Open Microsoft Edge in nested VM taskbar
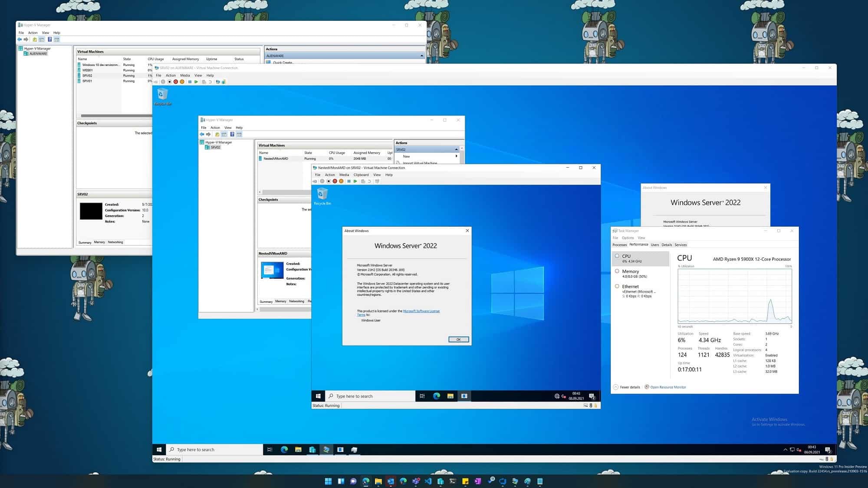Viewport: 868px width, 488px height. pyautogui.click(x=437, y=396)
